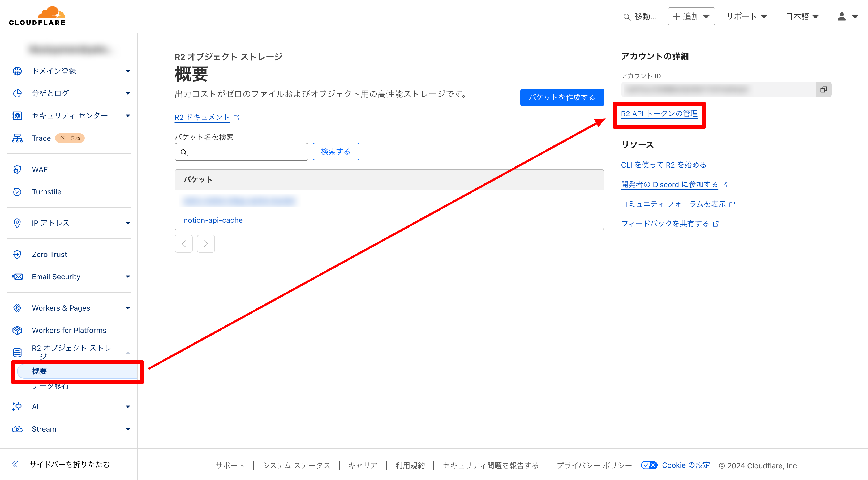Open the R2 API トークンの管理 link
868x480 pixels.
point(659,114)
